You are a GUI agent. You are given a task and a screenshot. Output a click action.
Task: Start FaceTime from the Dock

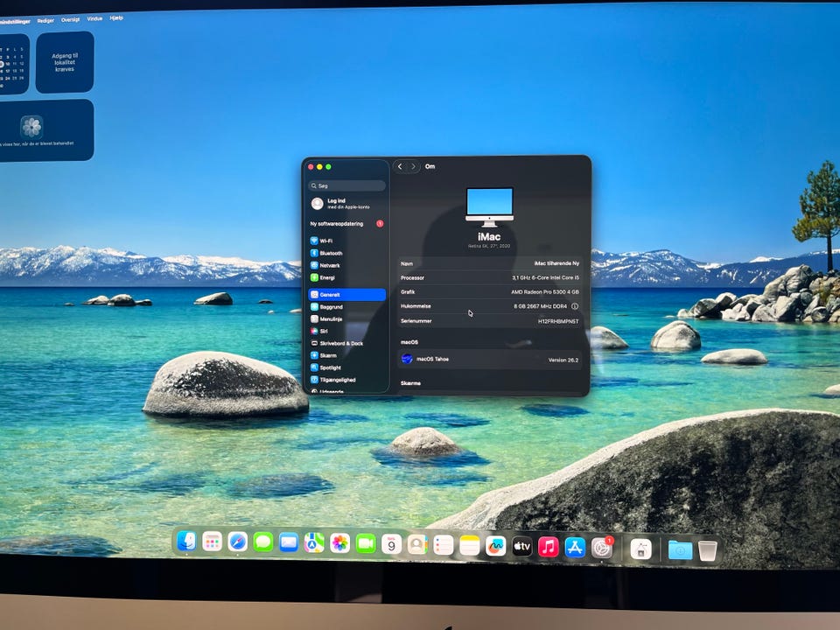[366, 544]
